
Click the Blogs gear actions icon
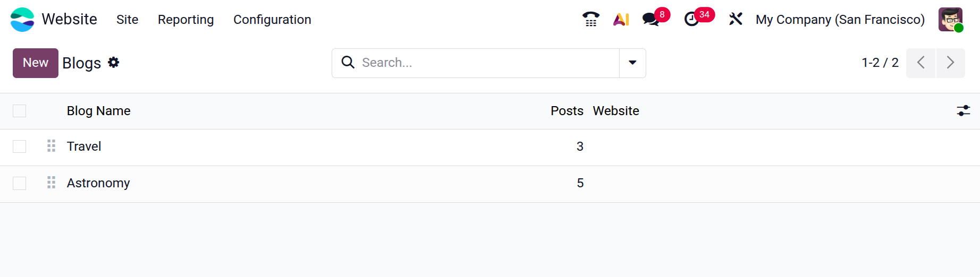(113, 63)
